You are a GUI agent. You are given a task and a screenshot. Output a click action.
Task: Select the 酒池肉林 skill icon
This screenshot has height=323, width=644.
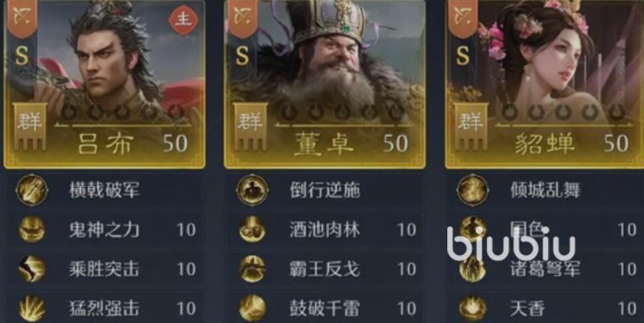252,229
